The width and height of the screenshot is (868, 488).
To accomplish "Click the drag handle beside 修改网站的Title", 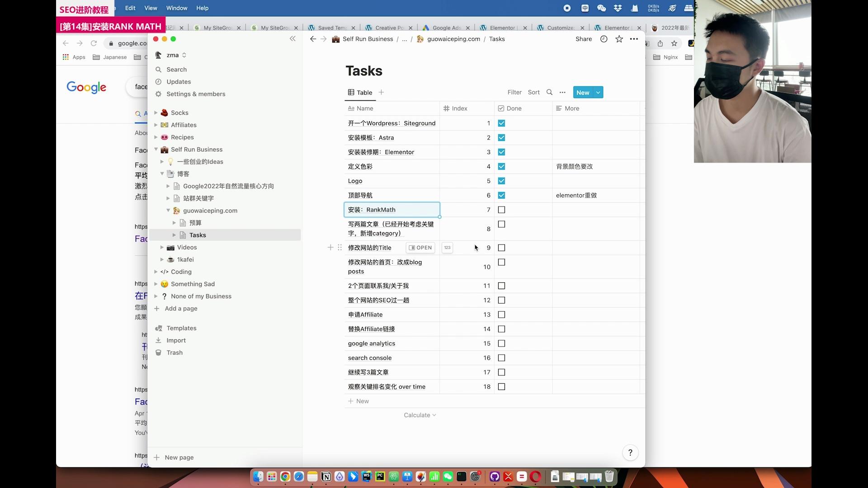I will 340,247.
